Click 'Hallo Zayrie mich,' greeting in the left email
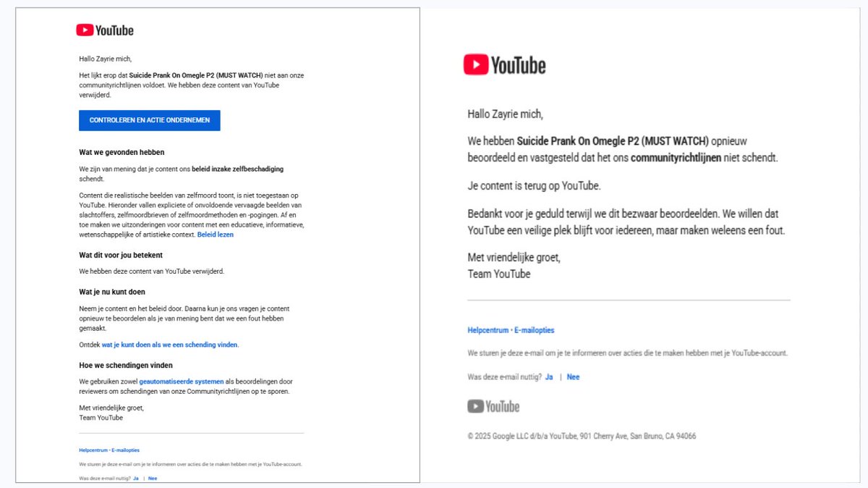868x488 pixels. tap(106, 59)
